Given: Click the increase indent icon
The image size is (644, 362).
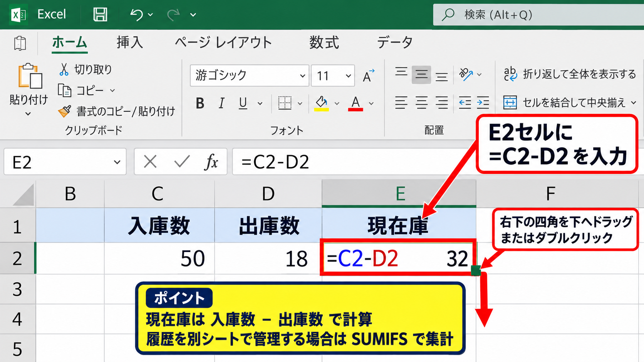Looking at the screenshot, I should [x=483, y=103].
